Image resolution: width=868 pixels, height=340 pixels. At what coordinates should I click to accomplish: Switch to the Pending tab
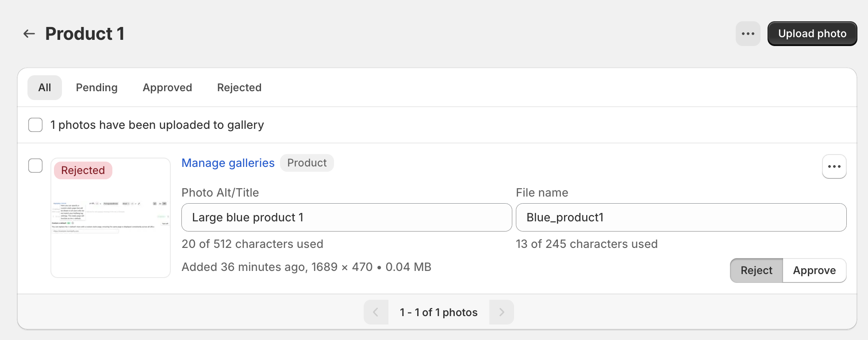pos(97,88)
